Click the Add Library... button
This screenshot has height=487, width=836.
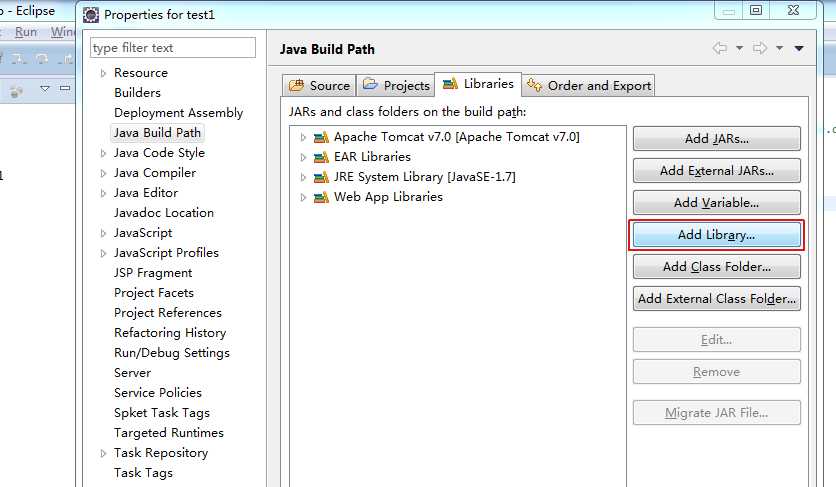coord(717,235)
